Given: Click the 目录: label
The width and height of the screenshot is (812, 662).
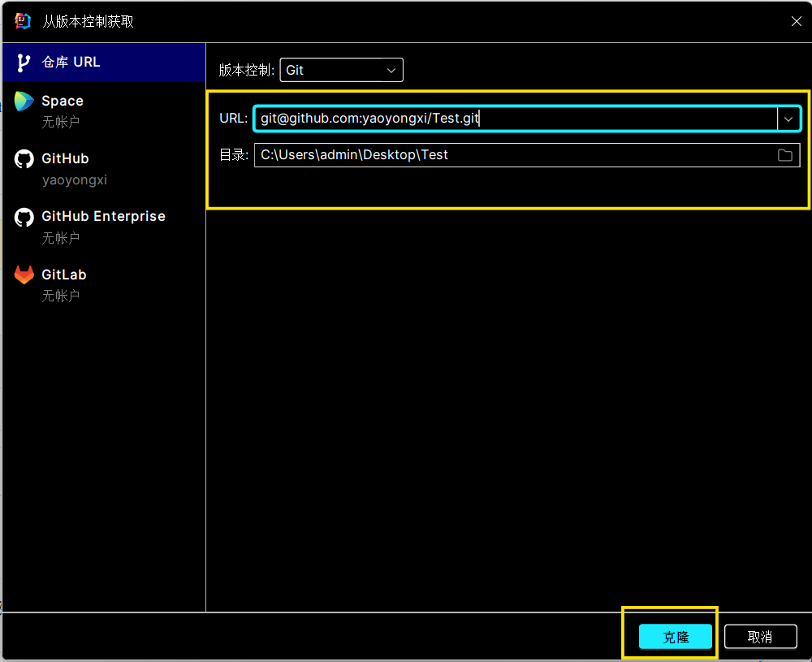Looking at the screenshot, I should coord(234,155).
